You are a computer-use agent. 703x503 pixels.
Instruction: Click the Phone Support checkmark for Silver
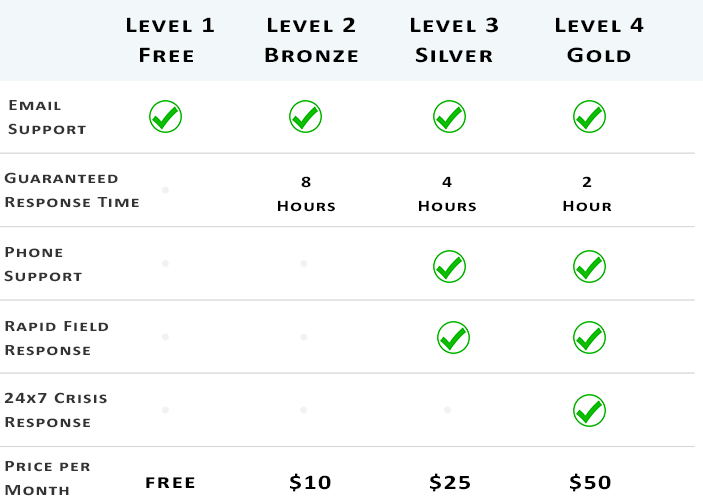pyautogui.click(x=449, y=266)
